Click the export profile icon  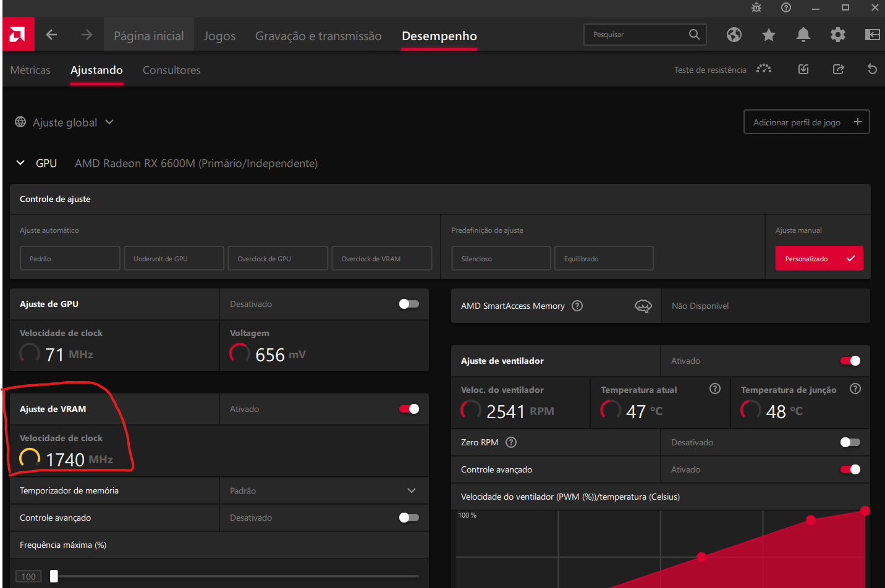[839, 69]
